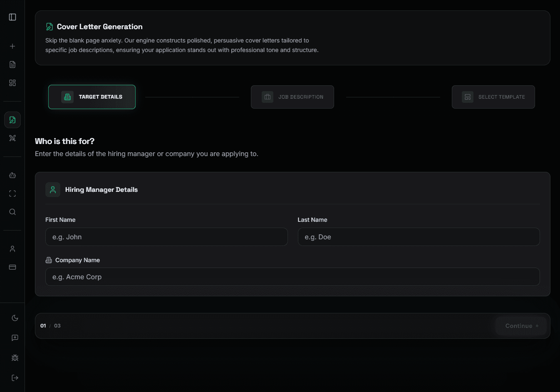Select the Target Details step
This screenshot has height=392, width=560.
click(92, 97)
